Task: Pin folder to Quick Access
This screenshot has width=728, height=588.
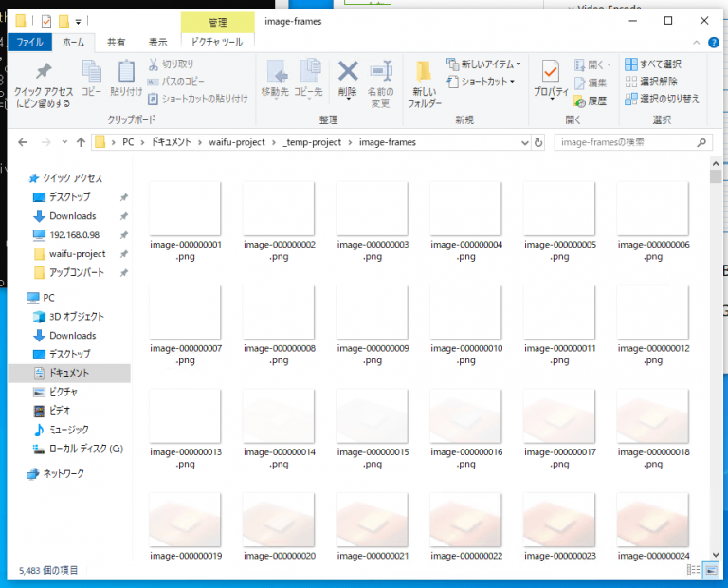Action: point(44,85)
